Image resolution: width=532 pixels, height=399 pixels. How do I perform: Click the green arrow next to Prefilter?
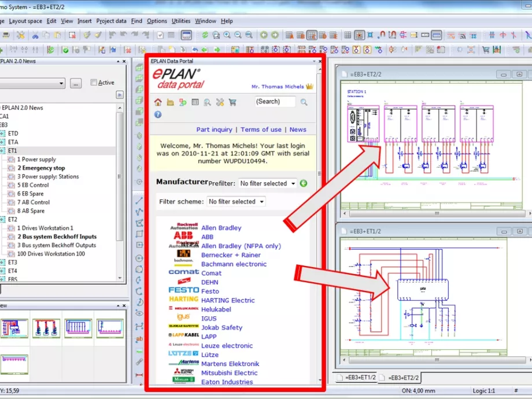tap(304, 183)
